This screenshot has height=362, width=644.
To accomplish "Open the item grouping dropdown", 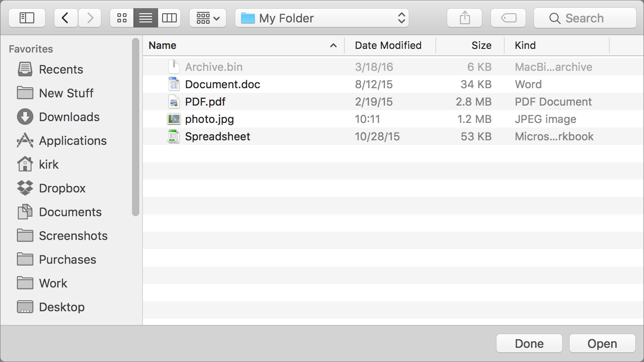I will [207, 18].
